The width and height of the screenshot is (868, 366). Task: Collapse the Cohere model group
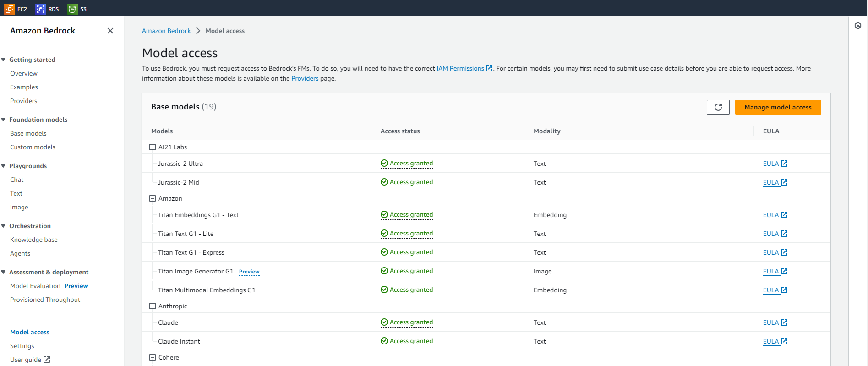(x=153, y=357)
